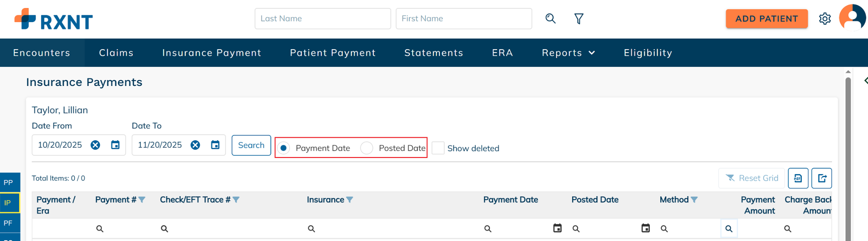This screenshot has height=241, width=868.
Task: Click the export grid share icon
Action: point(821,178)
